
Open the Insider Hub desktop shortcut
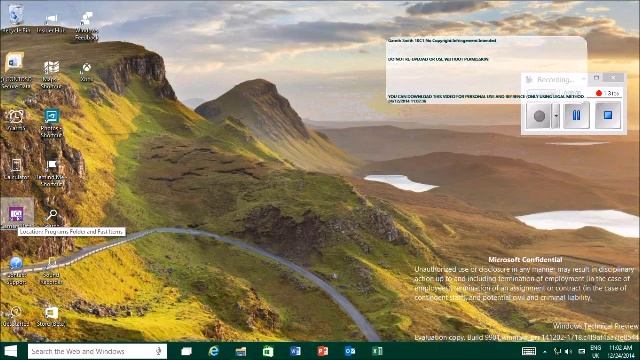(51, 23)
